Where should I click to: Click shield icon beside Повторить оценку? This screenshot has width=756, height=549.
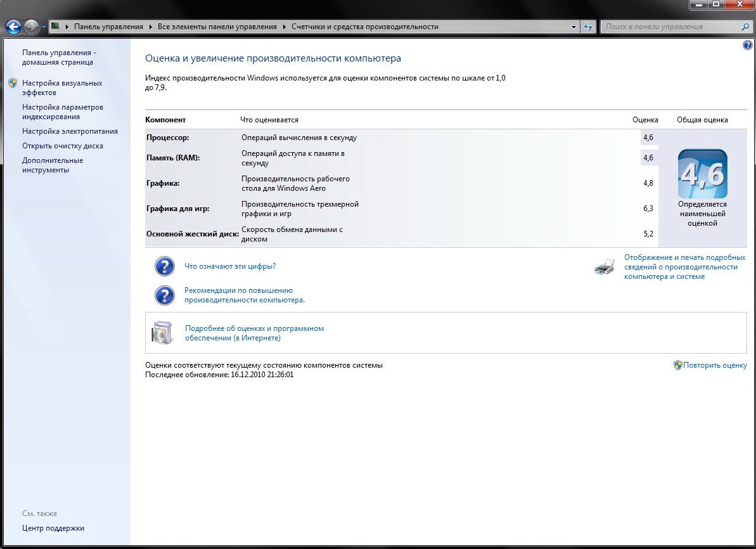[678, 365]
